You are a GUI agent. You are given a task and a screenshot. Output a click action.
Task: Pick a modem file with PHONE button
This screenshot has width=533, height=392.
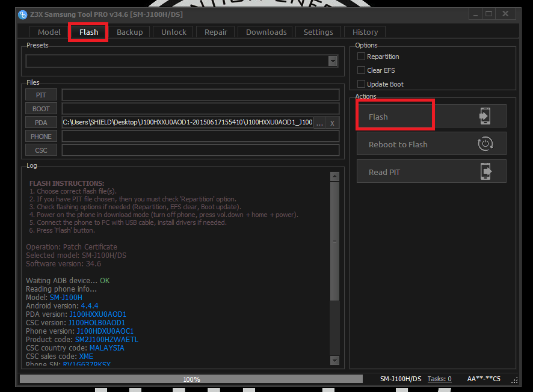(41, 136)
